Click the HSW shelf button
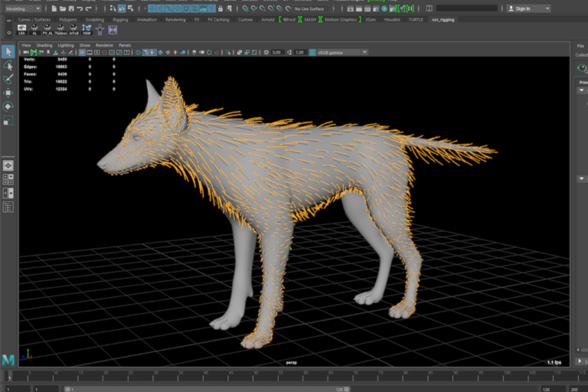This screenshot has width=588, height=392. point(87,30)
